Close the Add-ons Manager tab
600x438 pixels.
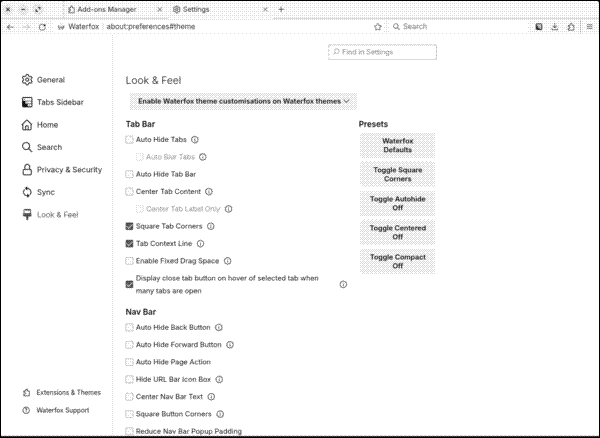tap(160, 10)
